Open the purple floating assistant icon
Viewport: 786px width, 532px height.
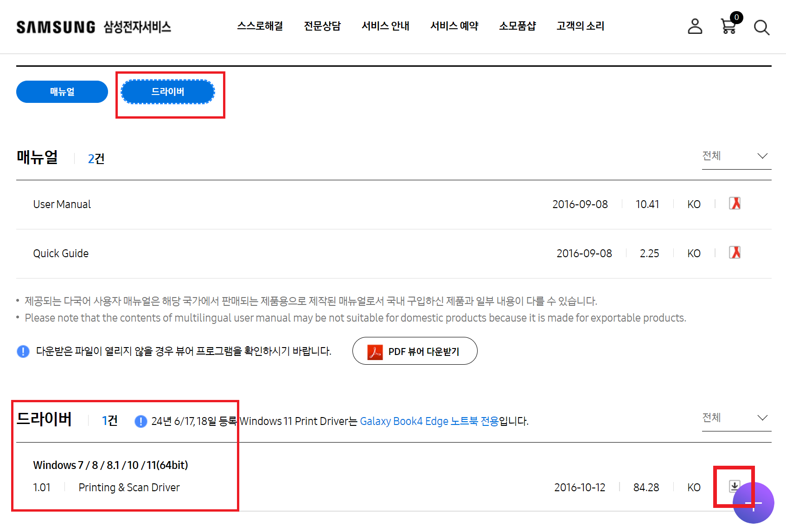click(x=753, y=502)
